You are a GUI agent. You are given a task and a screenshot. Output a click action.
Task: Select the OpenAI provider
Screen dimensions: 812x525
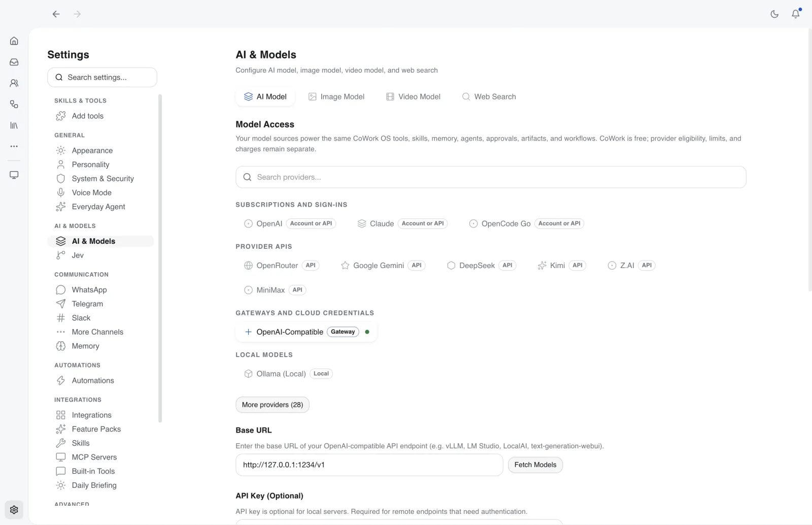290,223
